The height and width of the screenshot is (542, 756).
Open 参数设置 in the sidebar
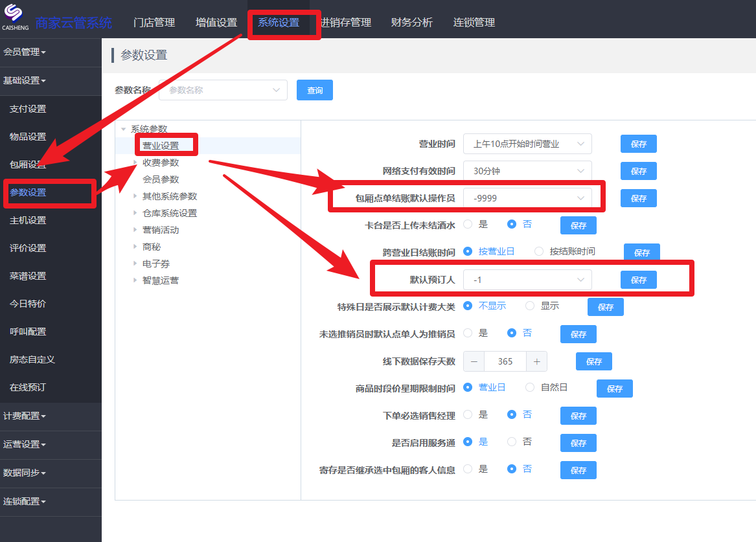tap(28, 192)
